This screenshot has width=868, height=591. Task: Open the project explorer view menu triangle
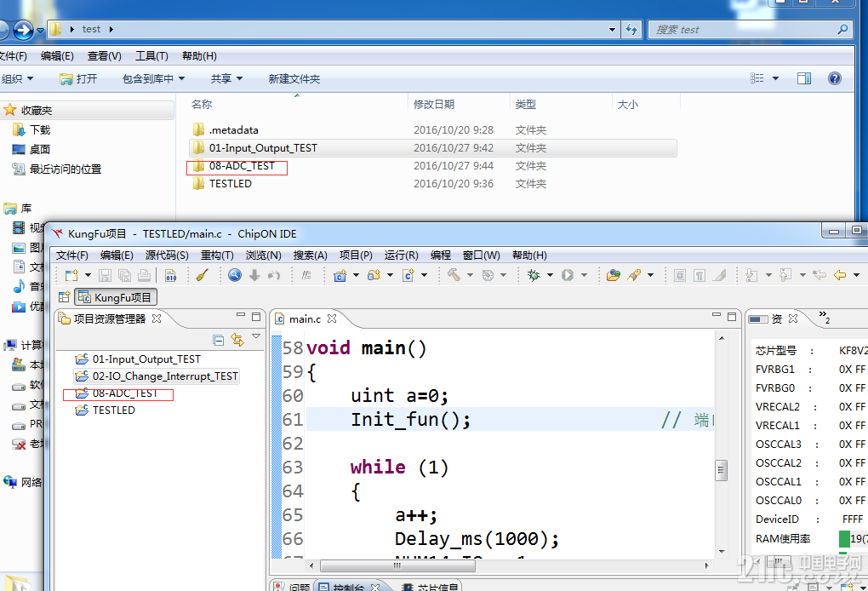256,336
